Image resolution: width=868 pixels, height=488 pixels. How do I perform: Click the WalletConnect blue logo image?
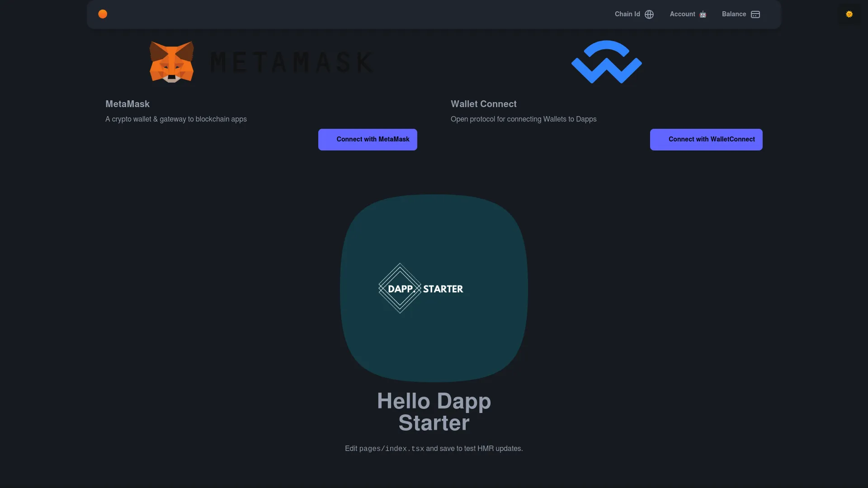click(607, 62)
